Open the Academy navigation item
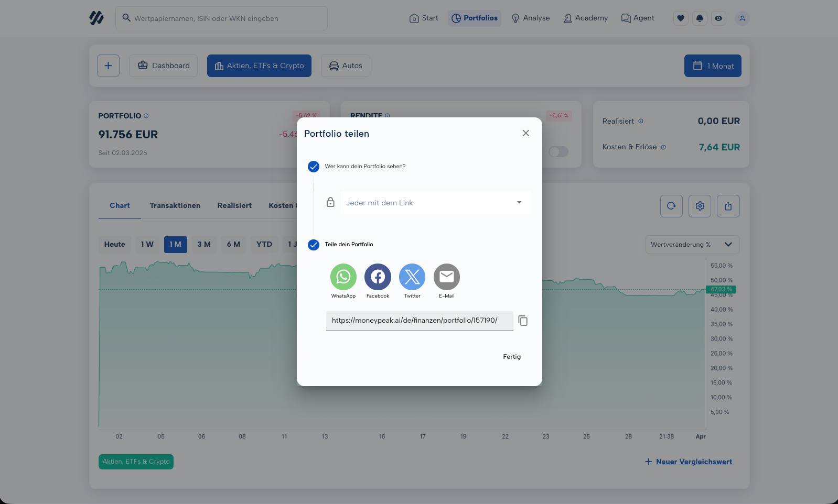 [585, 18]
